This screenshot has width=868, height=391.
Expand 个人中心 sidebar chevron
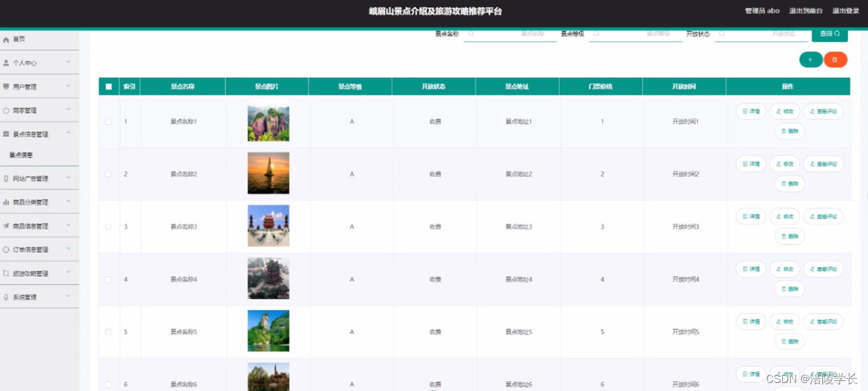pyautogui.click(x=68, y=62)
